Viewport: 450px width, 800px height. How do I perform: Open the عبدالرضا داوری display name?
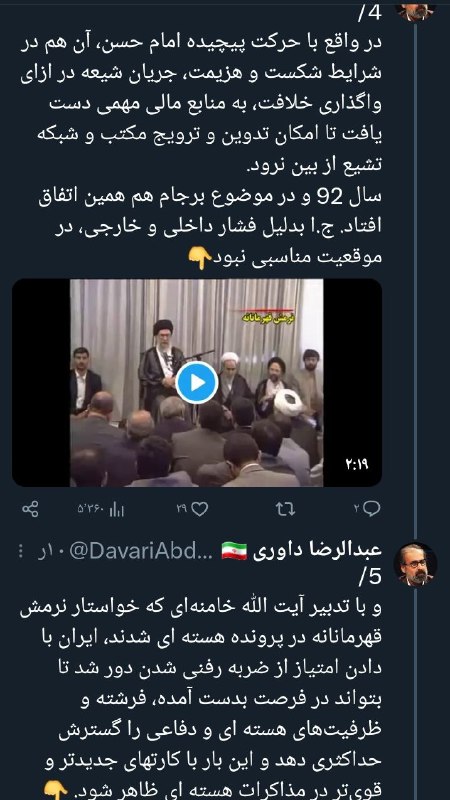point(317,551)
